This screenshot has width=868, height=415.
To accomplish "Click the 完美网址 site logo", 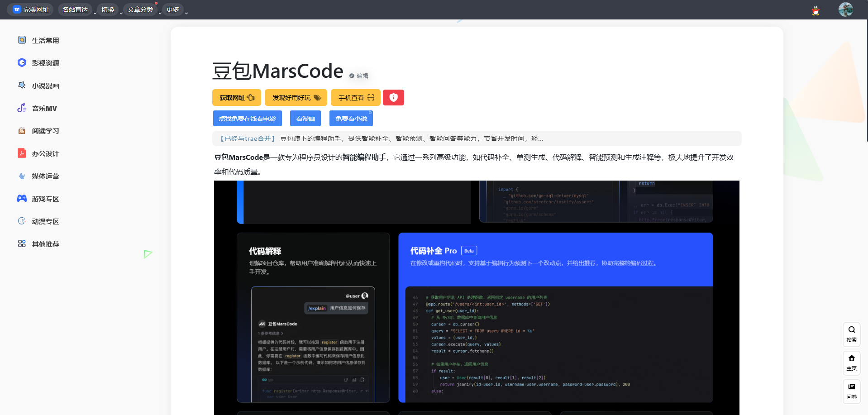I will click(x=30, y=10).
